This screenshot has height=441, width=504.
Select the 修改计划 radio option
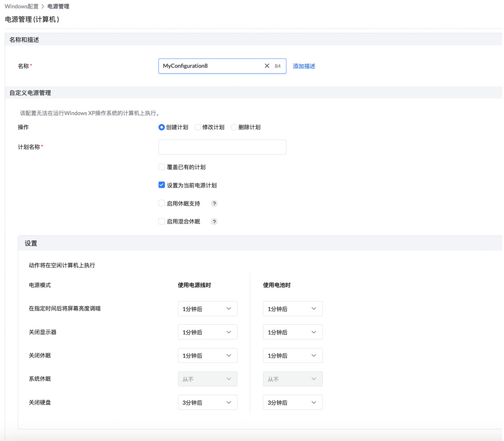[x=198, y=127]
